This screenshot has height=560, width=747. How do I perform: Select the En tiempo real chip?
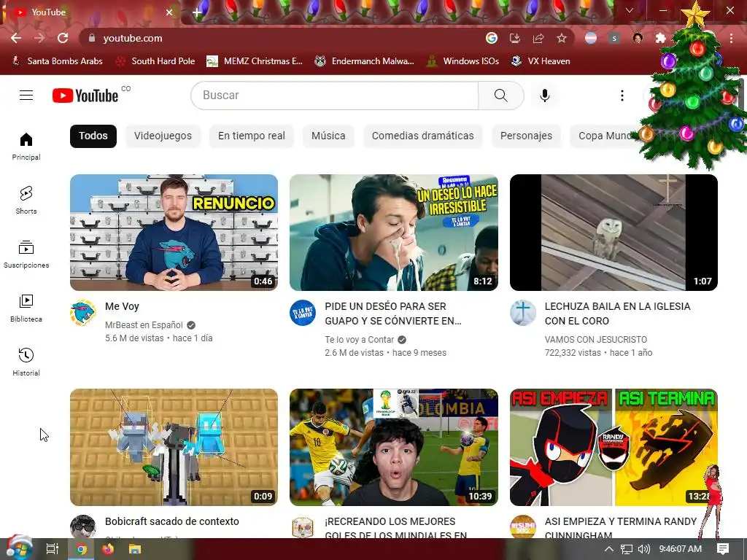tap(252, 136)
